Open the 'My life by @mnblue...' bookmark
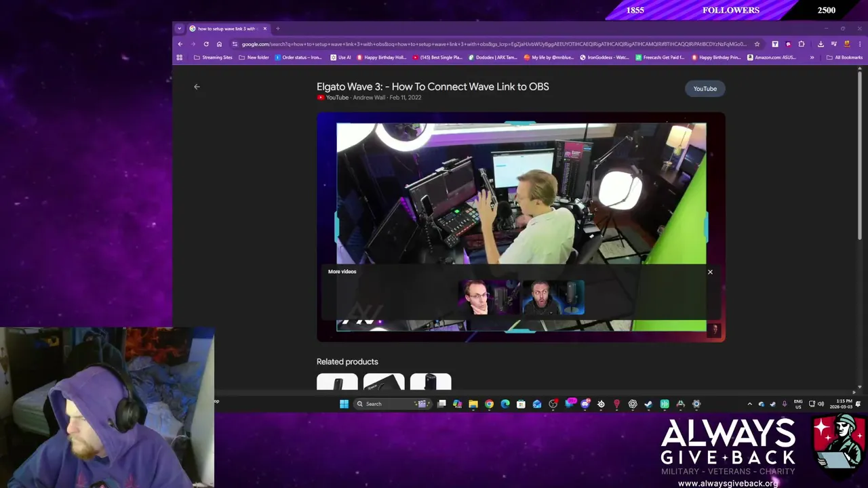This screenshot has width=868, height=488. [x=549, y=58]
